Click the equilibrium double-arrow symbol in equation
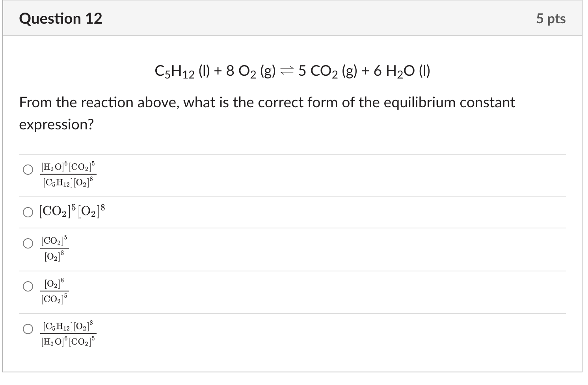Screen dimensions: 588x385 coord(287,71)
